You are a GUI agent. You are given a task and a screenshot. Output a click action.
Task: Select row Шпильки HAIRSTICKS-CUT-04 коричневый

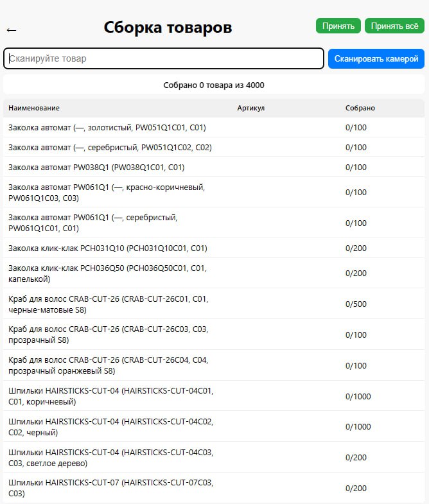214,396
